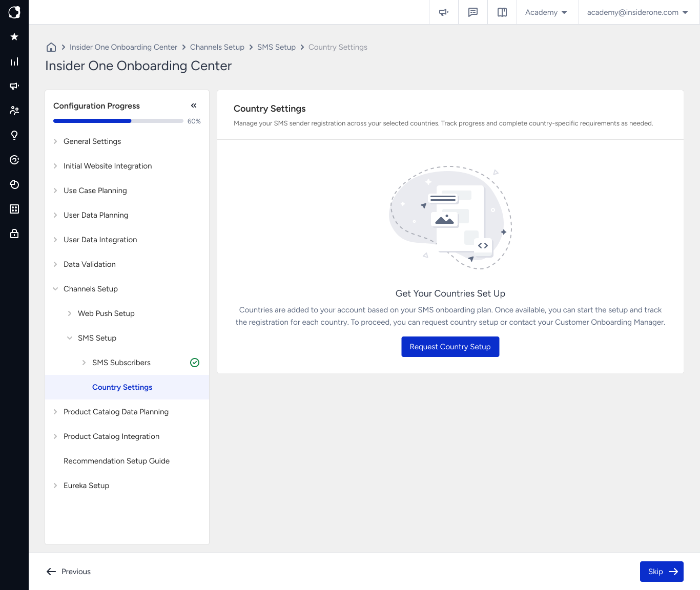Image resolution: width=700 pixels, height=590 pixels.
Task: Expand Data Validation section
Action: click(127, 264)
